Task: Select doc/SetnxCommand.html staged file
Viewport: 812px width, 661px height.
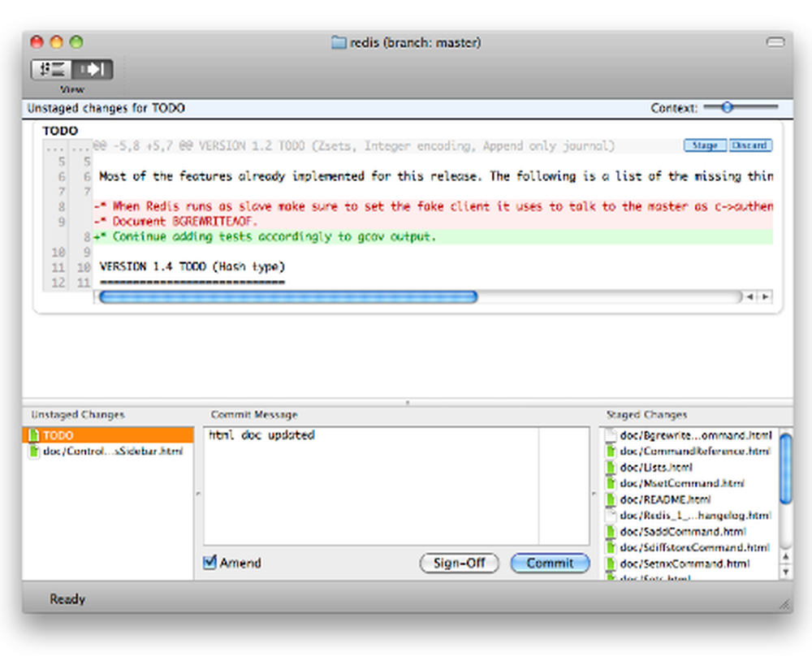Action: [x=689, y=564]
